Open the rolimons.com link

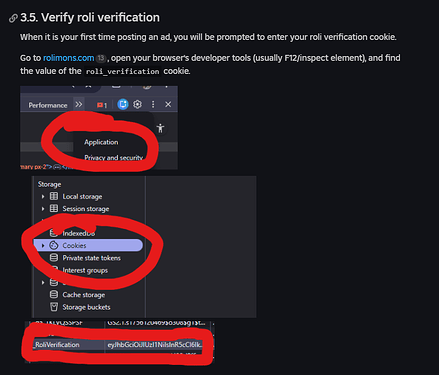tap(68, 58)
